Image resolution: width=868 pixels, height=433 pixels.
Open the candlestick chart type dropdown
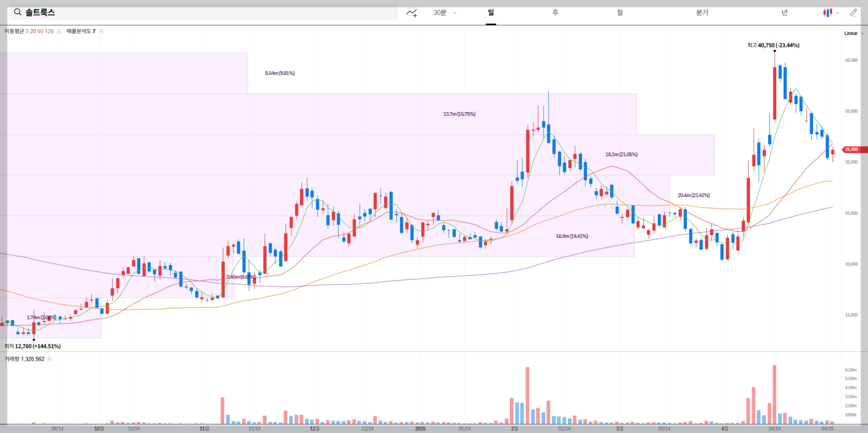pyautogui.click(x=831, y=13)
